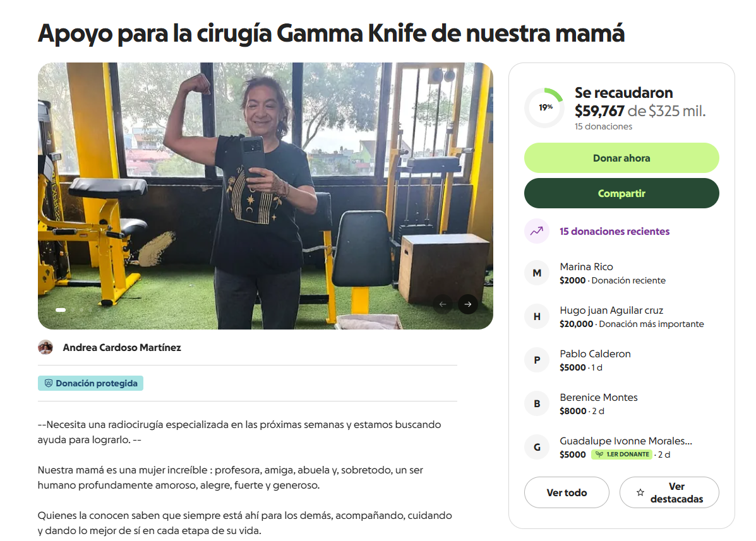The image size is (756, 541).
Task: Donate now with Donar ahora button
Action: click(621, 158)
